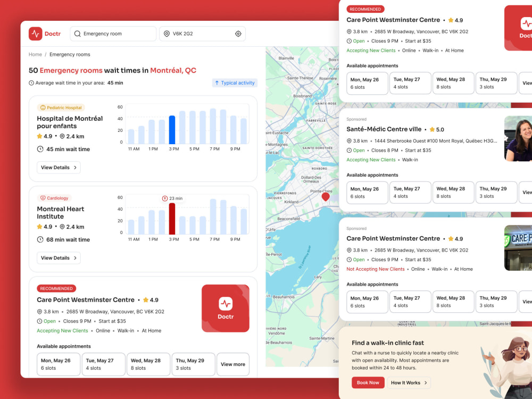Click Care Point title in top right recommended card
Image resolution: width=532 pixels, height=399 pixels.
coord(393,20)
